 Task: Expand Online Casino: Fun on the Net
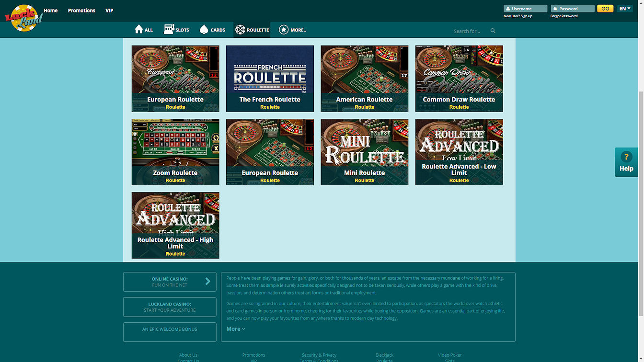pos(170,282)
